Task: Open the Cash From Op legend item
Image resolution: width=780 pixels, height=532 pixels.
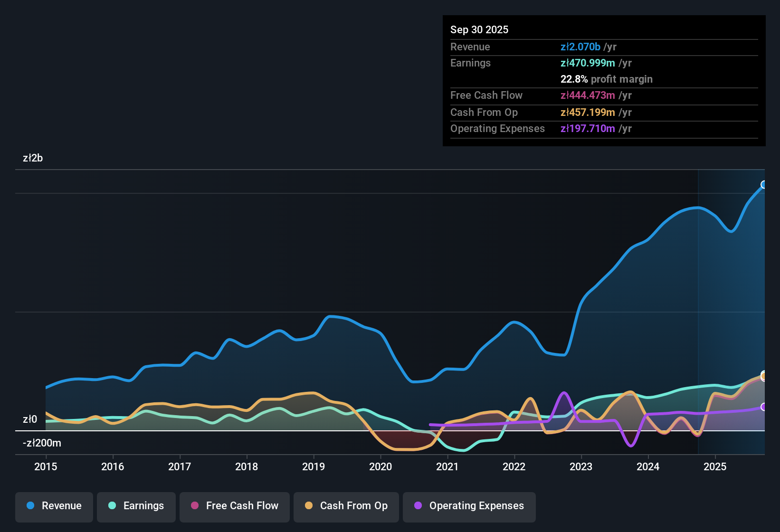Action: tap(346, 506)
